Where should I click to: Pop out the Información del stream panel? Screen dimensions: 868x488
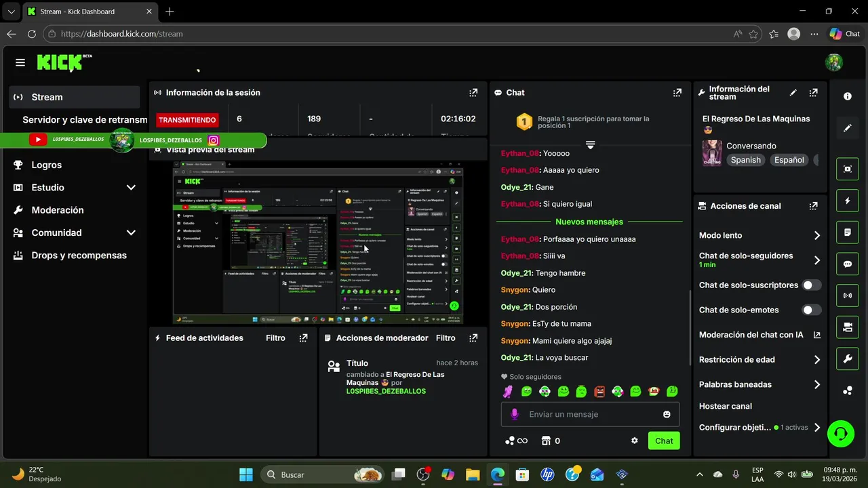pyautogui.click(x=813, y=93)
